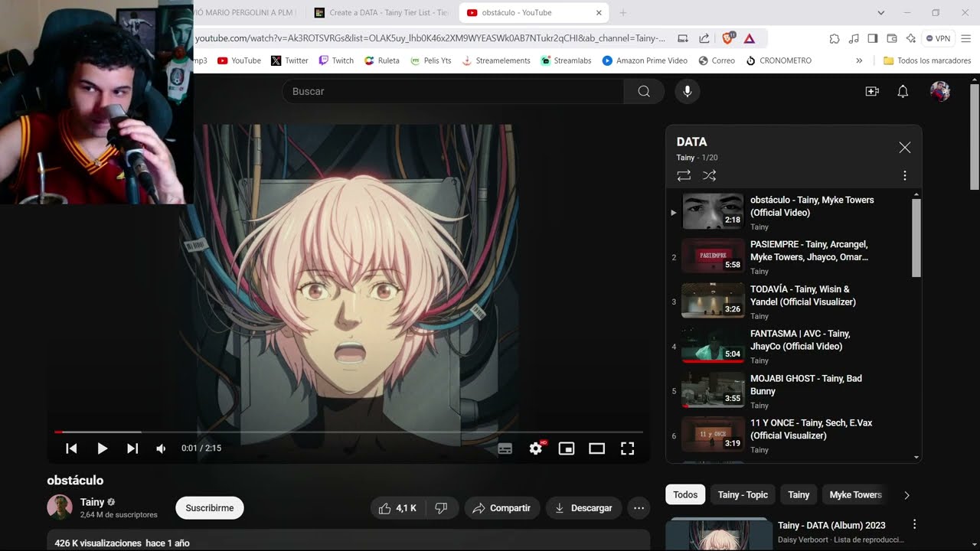Open Tainy - DATA (Album) 2023 recommendation
Image resolution: width=980 pixels, height=551 pixels.
click(x=831, y=525)
